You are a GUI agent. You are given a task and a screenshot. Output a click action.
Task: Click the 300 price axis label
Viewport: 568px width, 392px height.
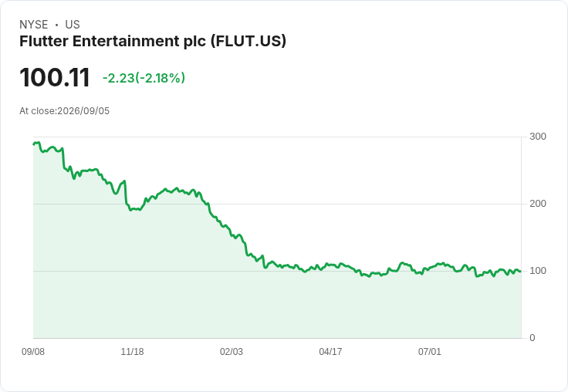[x=538, y=137]
